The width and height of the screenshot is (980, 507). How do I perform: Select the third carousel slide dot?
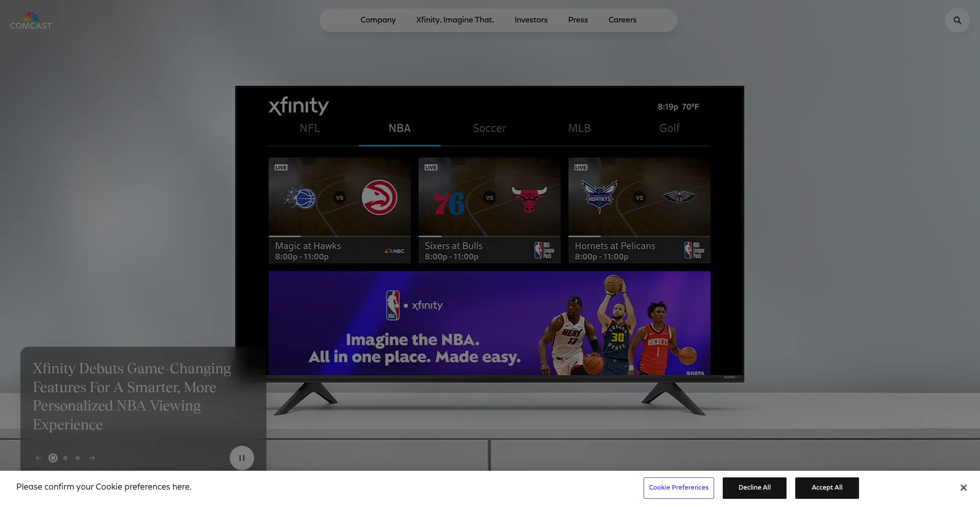[78, 458]
